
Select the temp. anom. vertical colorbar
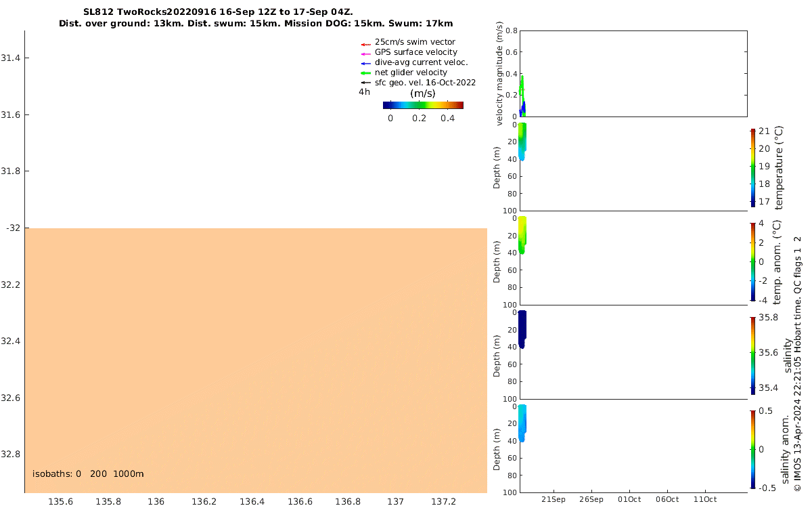[752, 261]
